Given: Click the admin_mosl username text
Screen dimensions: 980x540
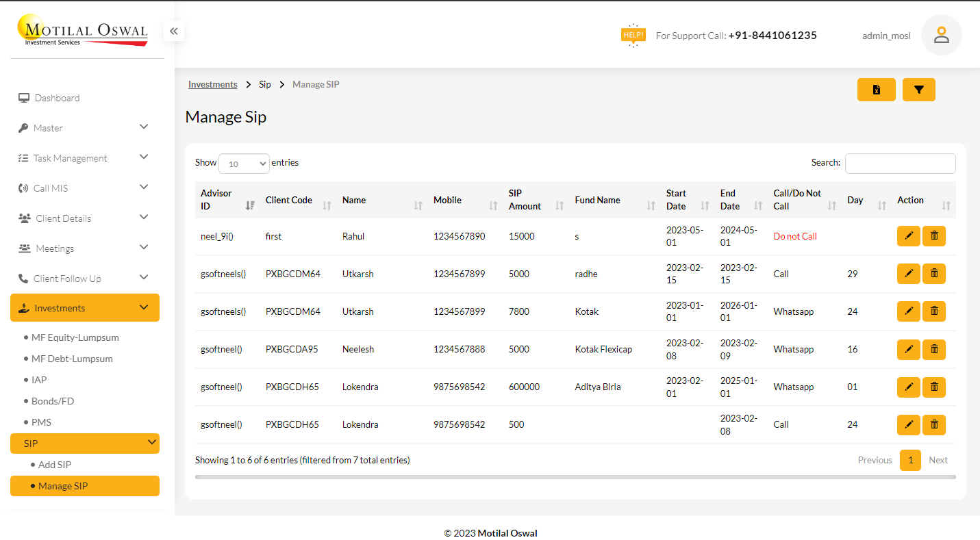Looking at the screenshot, I should tap(886, 36).
